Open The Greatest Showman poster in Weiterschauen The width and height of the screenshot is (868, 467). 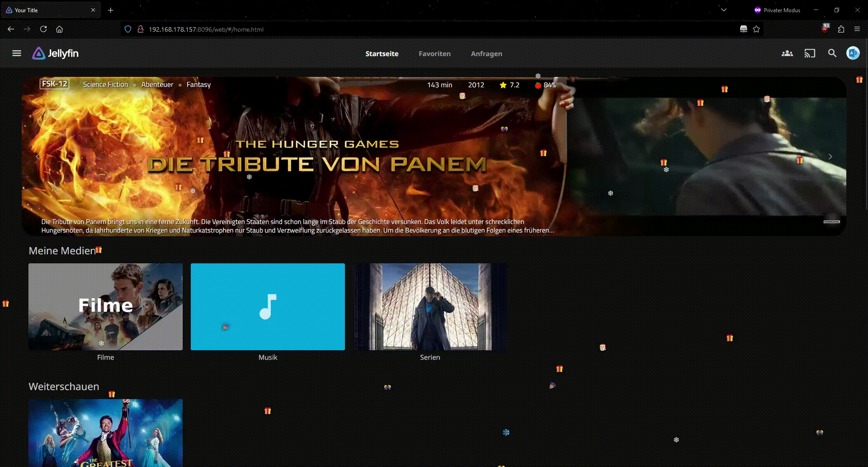point(105,433)
